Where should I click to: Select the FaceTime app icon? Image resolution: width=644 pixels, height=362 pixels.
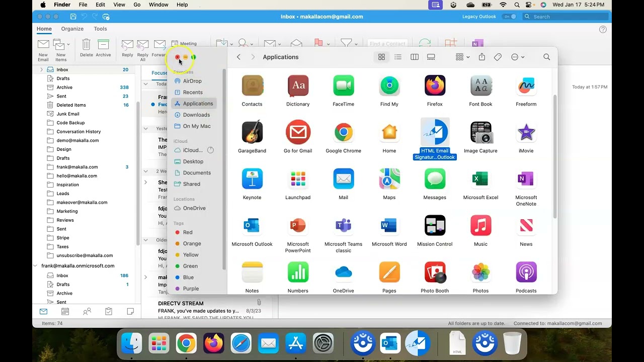(344, 85)
